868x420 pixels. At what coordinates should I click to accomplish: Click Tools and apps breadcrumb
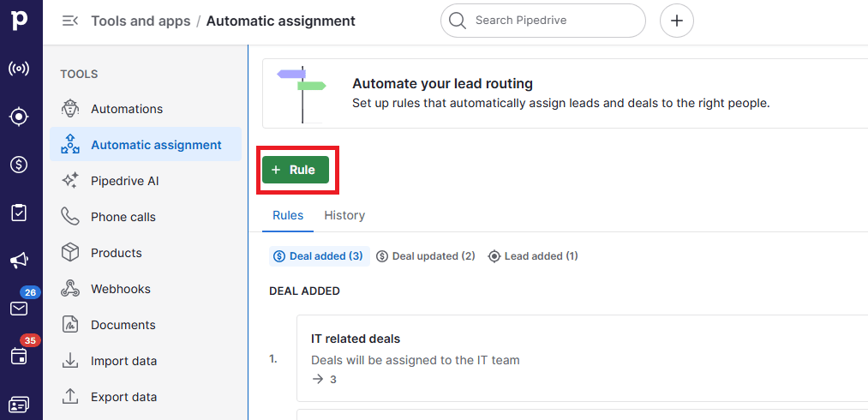[141, 21]
